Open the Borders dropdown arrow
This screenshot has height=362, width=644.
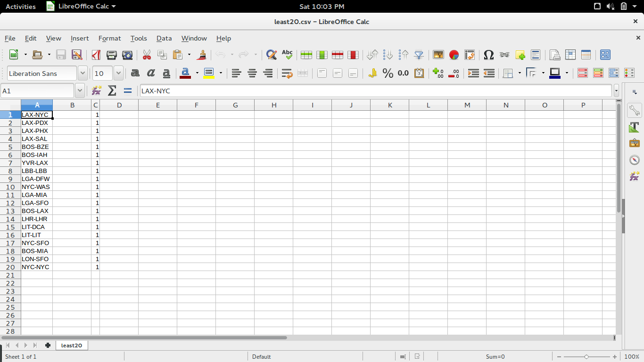(520, 73)
